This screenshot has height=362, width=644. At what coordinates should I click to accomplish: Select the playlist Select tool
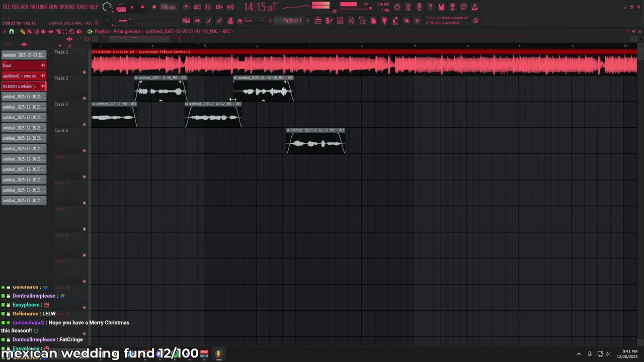(65, 32)
